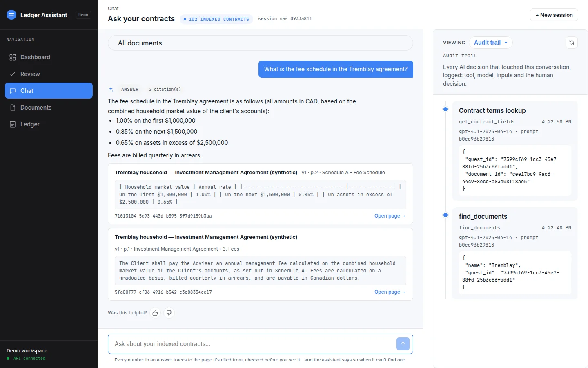This screenshot has height=368, width=588.
Task: Open the Ledger navigation item
Action: [x=49, y=124]
